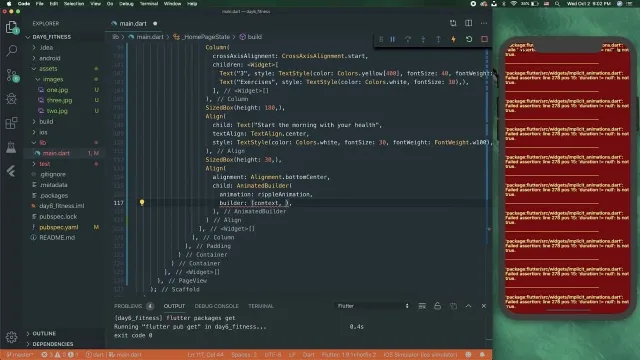Trigger Flutter hot reload lightning icon
The width and height of the screenshot is (640, 360).
pos(453,39)
